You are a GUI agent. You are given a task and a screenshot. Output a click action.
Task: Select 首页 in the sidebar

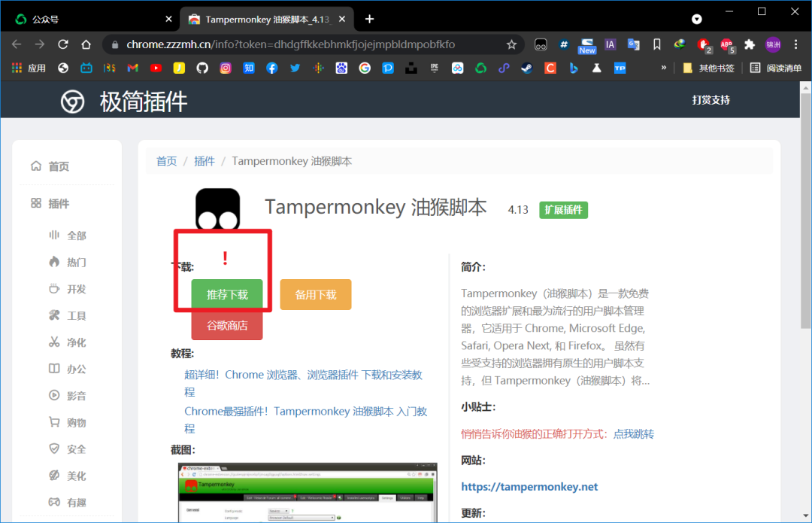click(x=50, y=166)
